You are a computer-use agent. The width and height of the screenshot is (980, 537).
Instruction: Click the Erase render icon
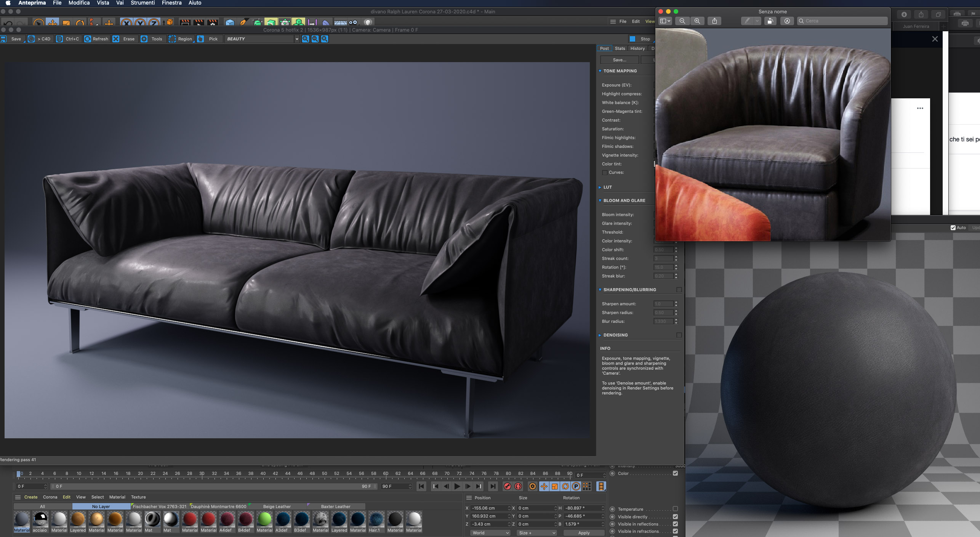[x=116, y=39]
